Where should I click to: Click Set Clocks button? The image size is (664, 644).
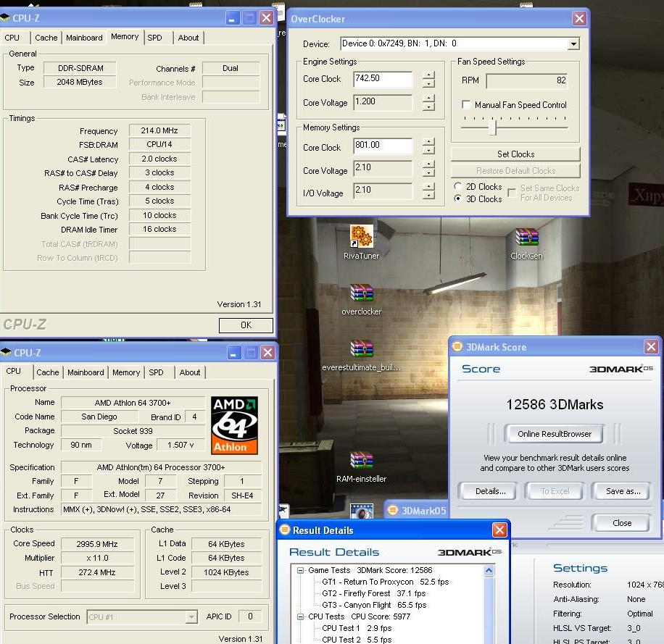[x=515, y=154]
